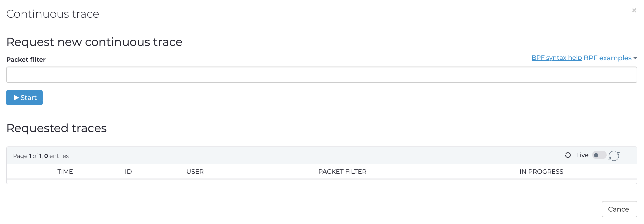Screen dimensions: 644x224
Task: Click the caret arrow beside BPF examples
Action: [635, 58]
